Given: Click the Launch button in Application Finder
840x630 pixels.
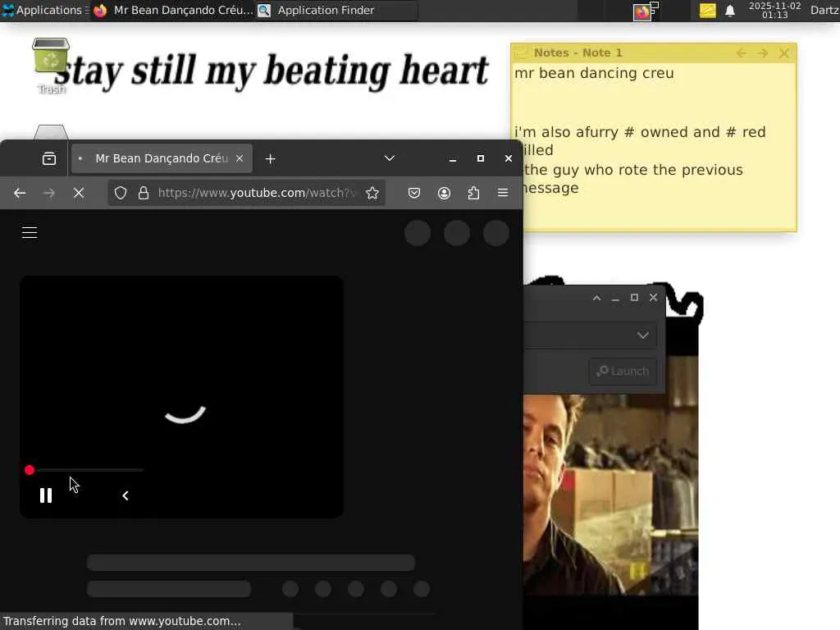Looking at the screenshot, I should [x=623, y=372].
